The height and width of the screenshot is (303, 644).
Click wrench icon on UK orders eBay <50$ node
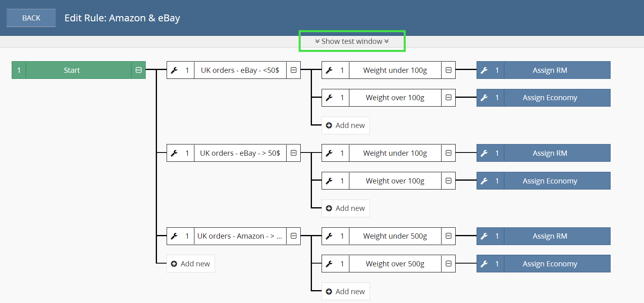(174, 70)
